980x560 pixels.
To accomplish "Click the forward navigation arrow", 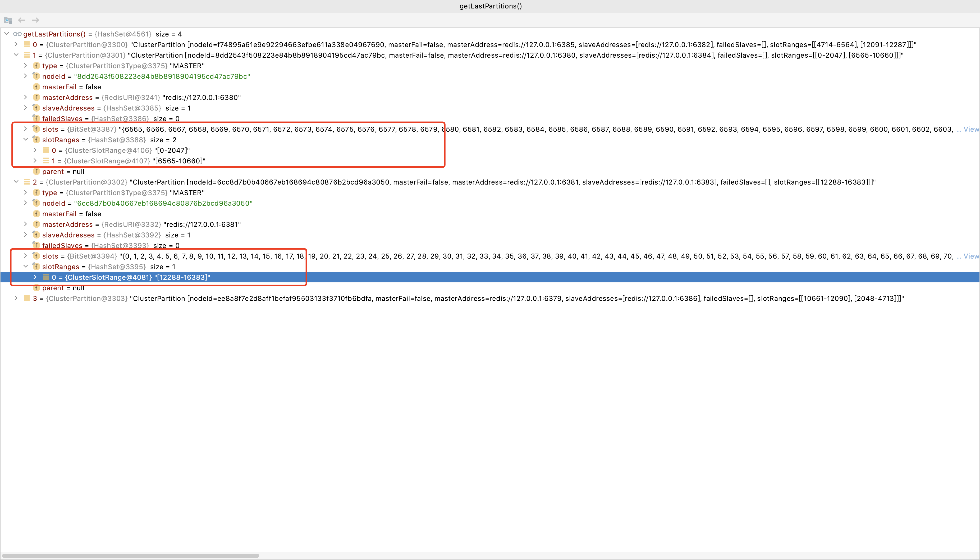I will [35, 20].
